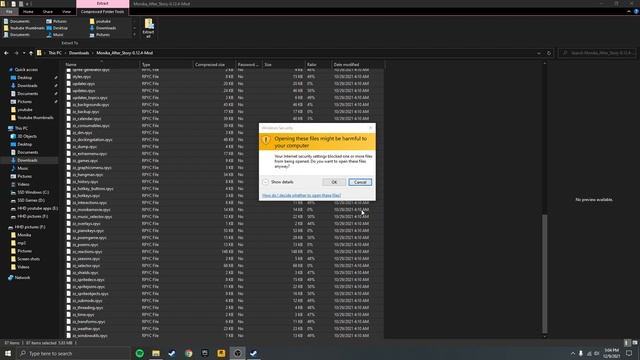
Task: Open the SSD Games (D:) drive
Action: 31,200
